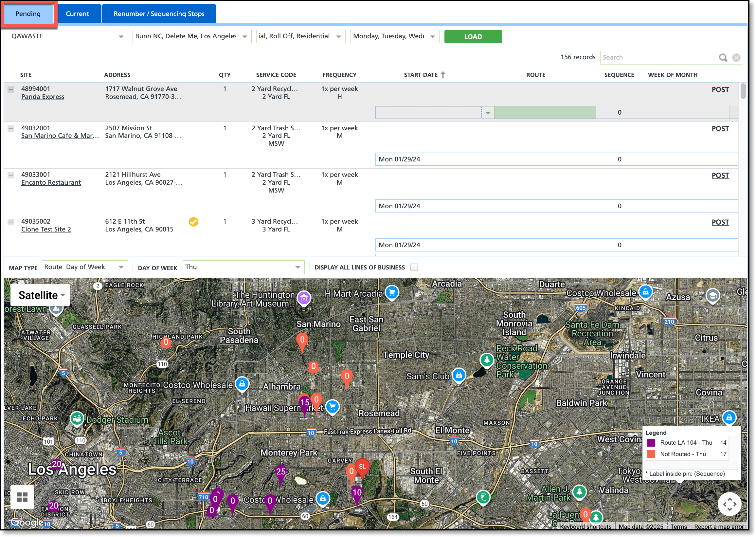The width and height of the screenshot is (756, 537).
Task: Click the purple Route LA 104 legend swatch
Action: (x=651, y=443)
